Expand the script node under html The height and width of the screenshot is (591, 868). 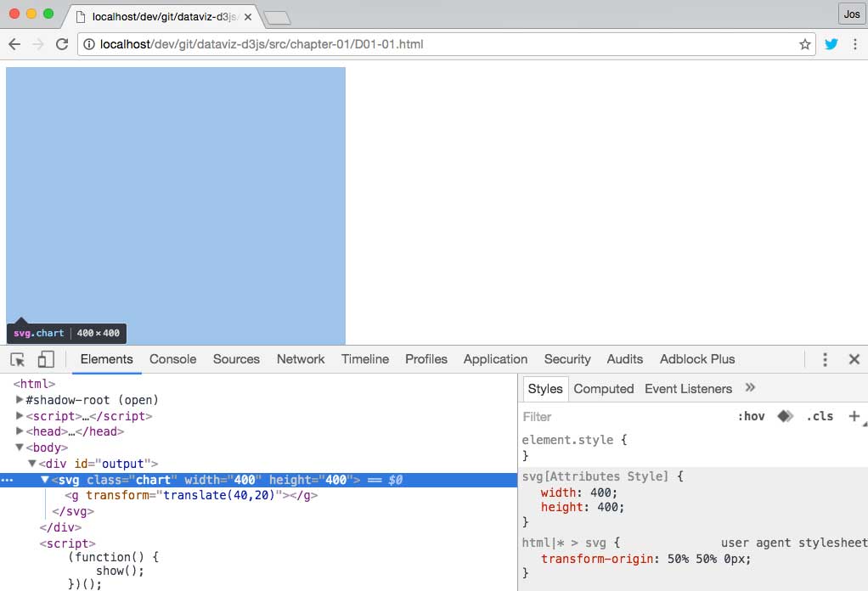[20, 415]
